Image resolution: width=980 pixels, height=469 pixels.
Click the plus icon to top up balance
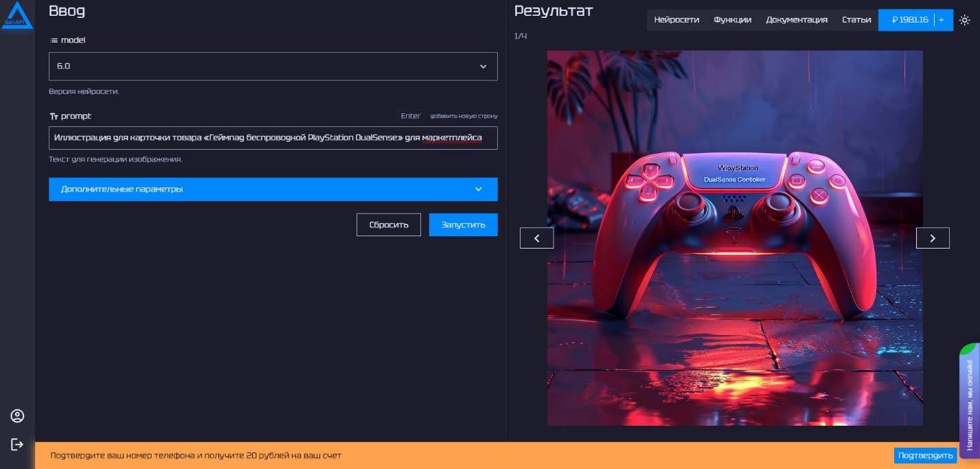pyautogui.click(x=941, y=20)
